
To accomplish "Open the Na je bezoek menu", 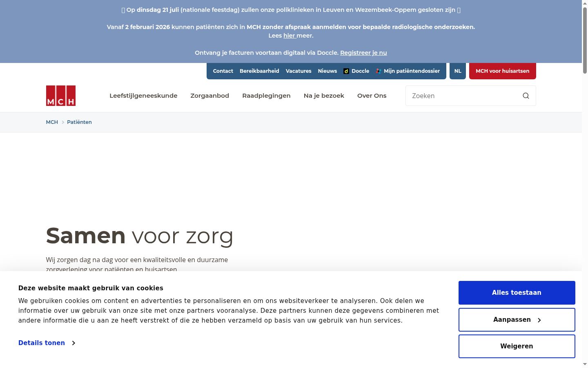I will (x=324, y=96).
